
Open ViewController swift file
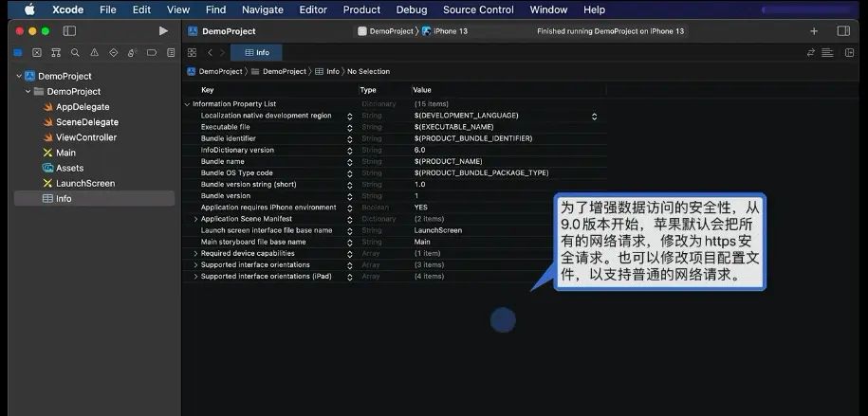(80, 137)
